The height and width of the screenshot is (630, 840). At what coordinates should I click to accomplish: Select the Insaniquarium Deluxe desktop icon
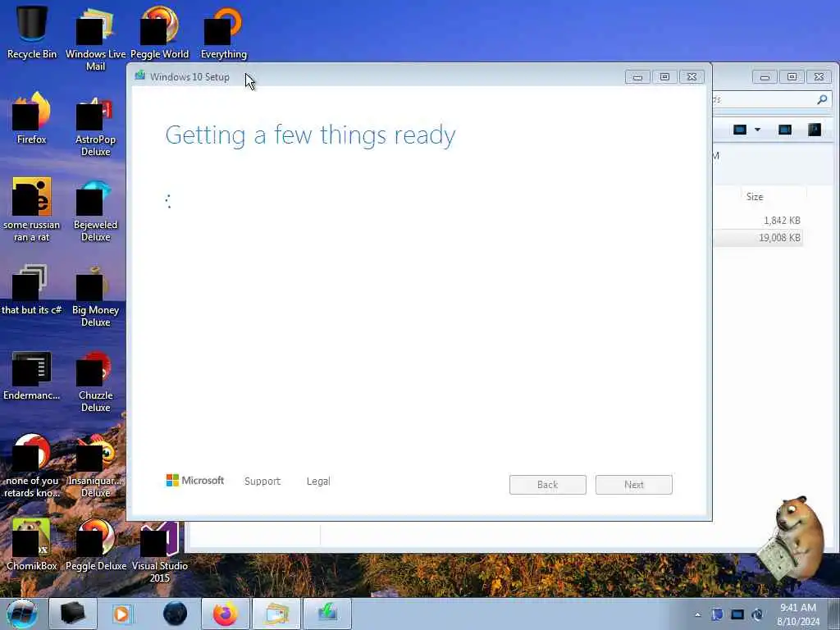tap(95, 466)
